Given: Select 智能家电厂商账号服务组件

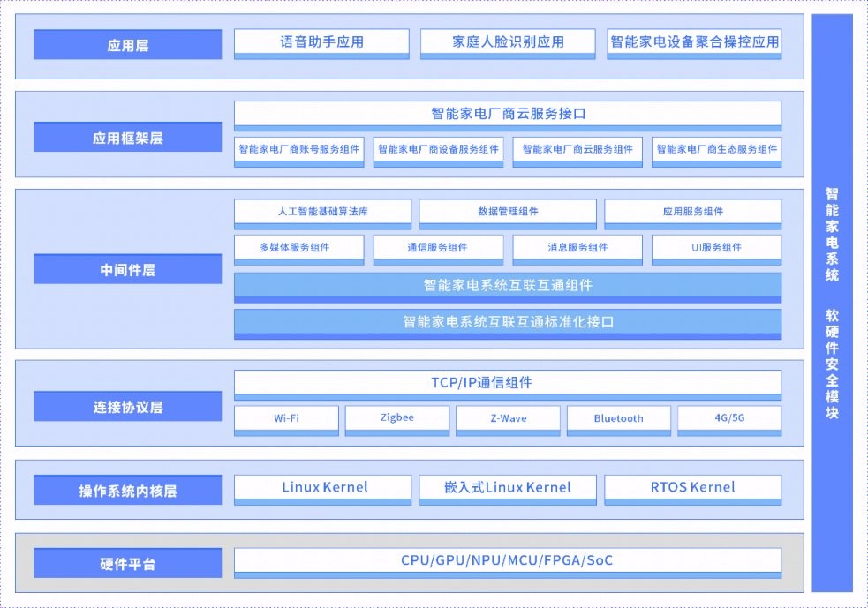Looking at the screenshot, I should (298, 149).
